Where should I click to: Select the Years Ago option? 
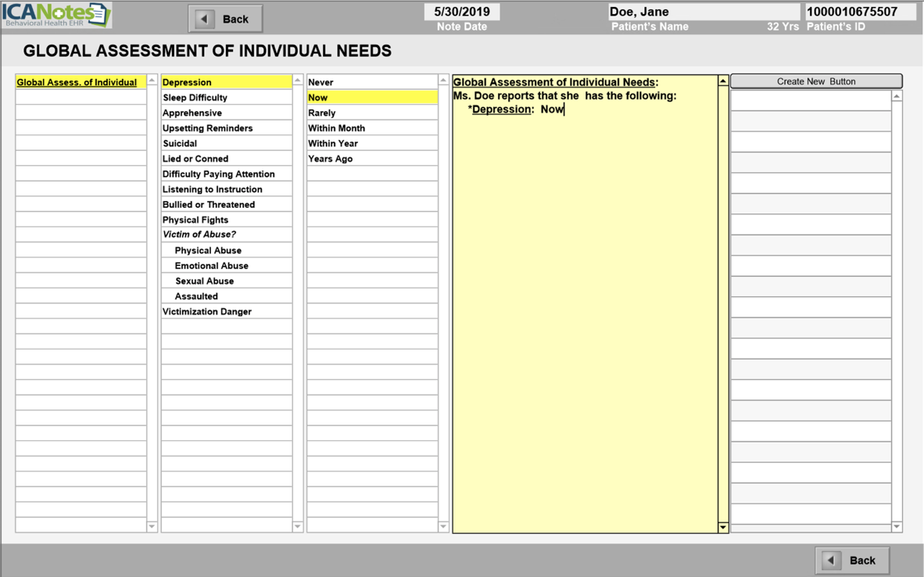[330, 159]
